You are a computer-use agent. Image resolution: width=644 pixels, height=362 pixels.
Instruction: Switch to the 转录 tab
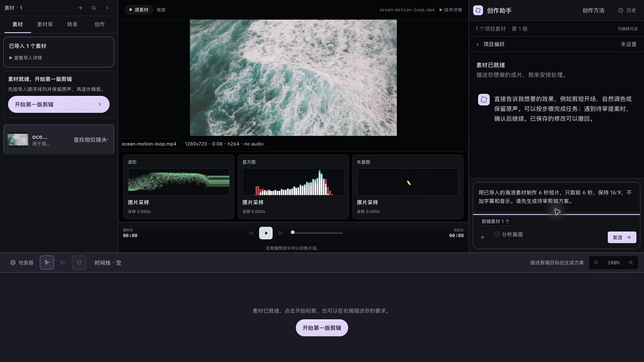[72, 25]
